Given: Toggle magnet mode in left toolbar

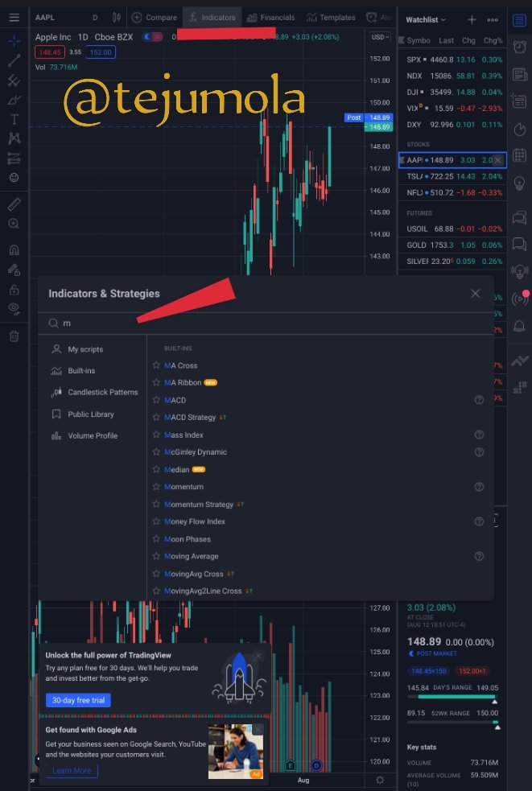Looking at the screenshot, I should (14, 249).
